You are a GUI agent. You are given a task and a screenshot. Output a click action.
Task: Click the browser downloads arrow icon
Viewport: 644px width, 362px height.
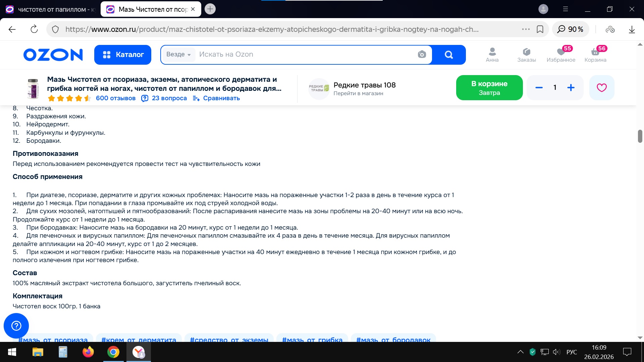click(x=632, y=29)
